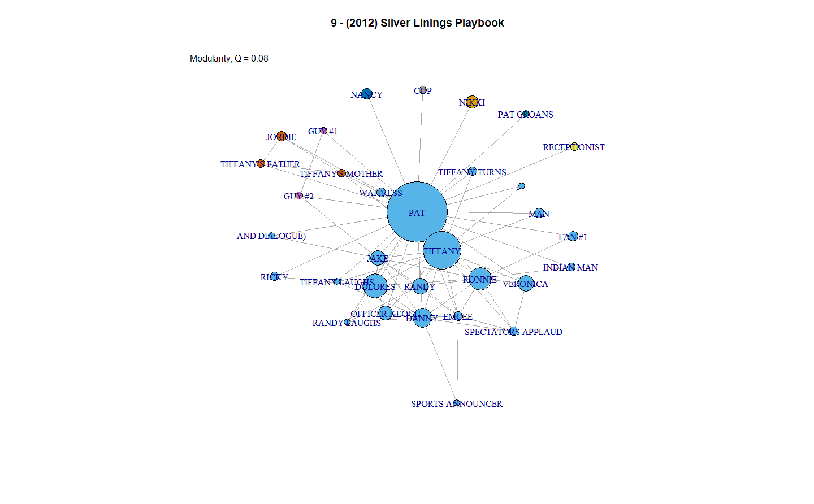Click the JAKE node
814x504 pixels.
click(x=378, y=258)
